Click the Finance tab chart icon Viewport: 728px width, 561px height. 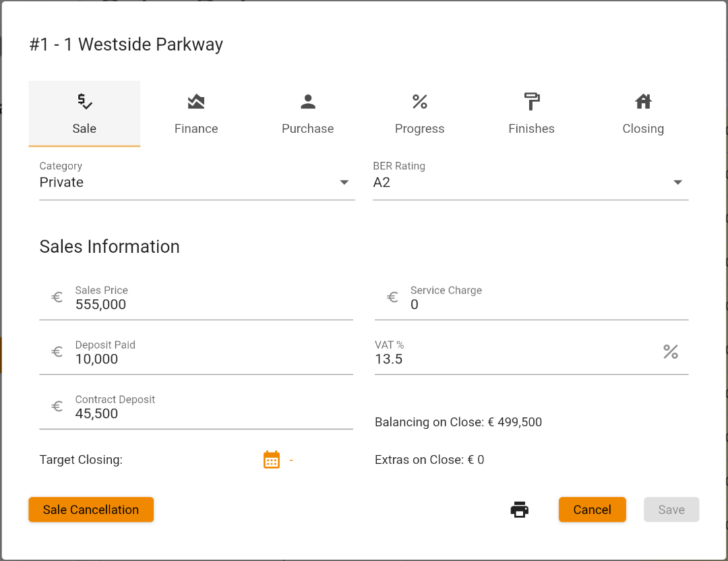click(x=196, y=102)
